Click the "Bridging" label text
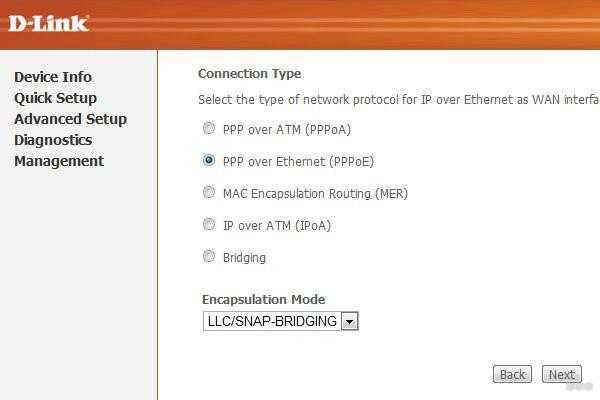 click(245, 258)
